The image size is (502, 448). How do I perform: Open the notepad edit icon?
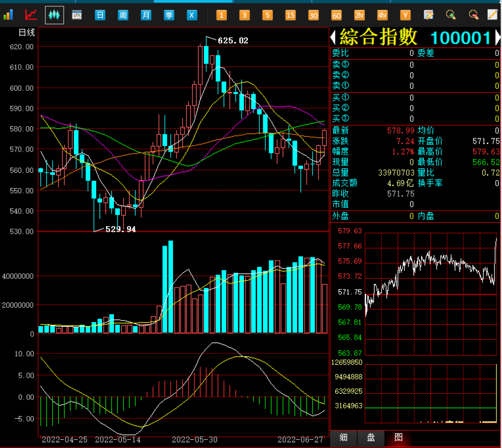(x=493, y=15)
